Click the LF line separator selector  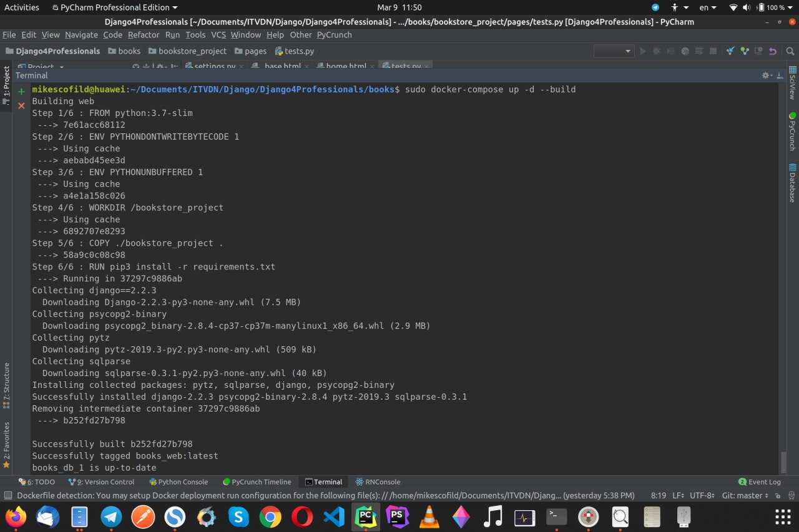[678, 495]
